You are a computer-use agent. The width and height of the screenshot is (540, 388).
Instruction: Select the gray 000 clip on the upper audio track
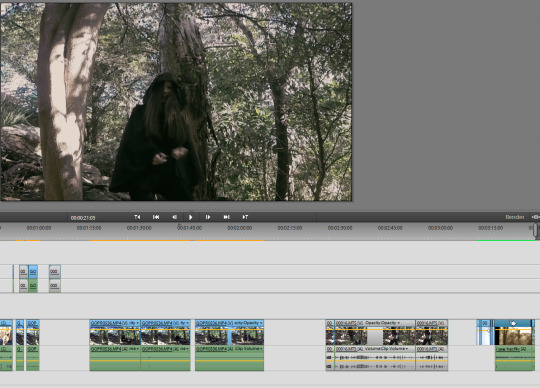pyautogui.click(x=55, y=286)
